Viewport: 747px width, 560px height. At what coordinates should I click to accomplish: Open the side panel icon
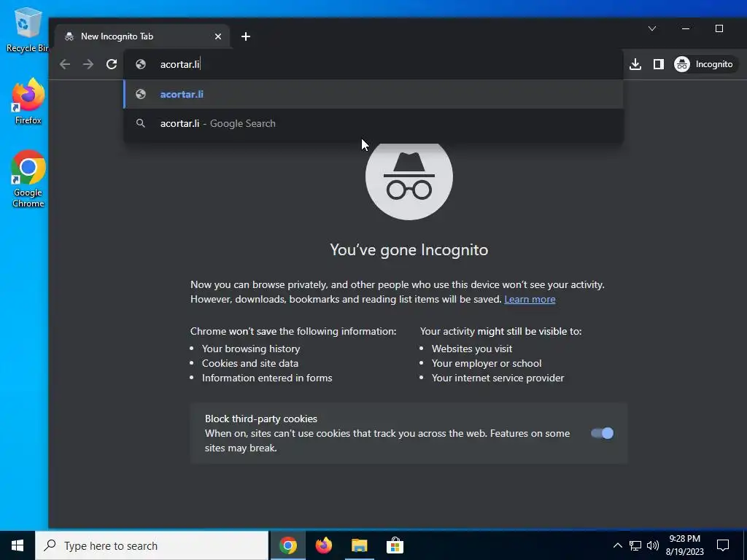pyautogui.click(x=659, y=64)
